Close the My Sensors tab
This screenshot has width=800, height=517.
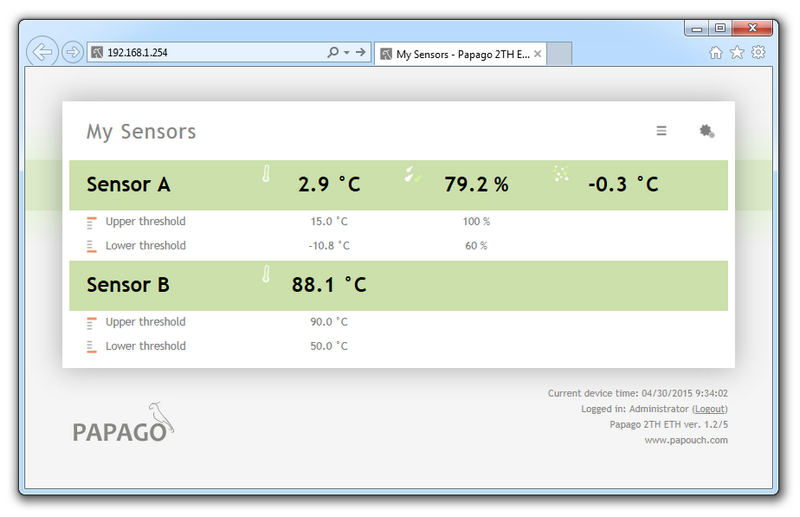(537, 54)
